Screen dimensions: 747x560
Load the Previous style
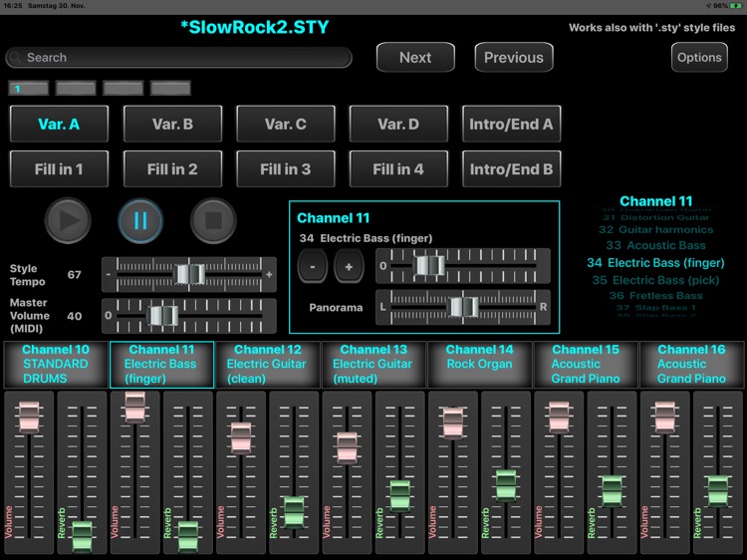pos(514,57)
